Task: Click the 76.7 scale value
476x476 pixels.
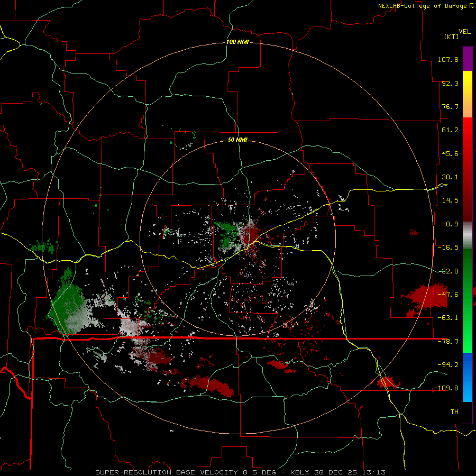Action: coord(450,106)
